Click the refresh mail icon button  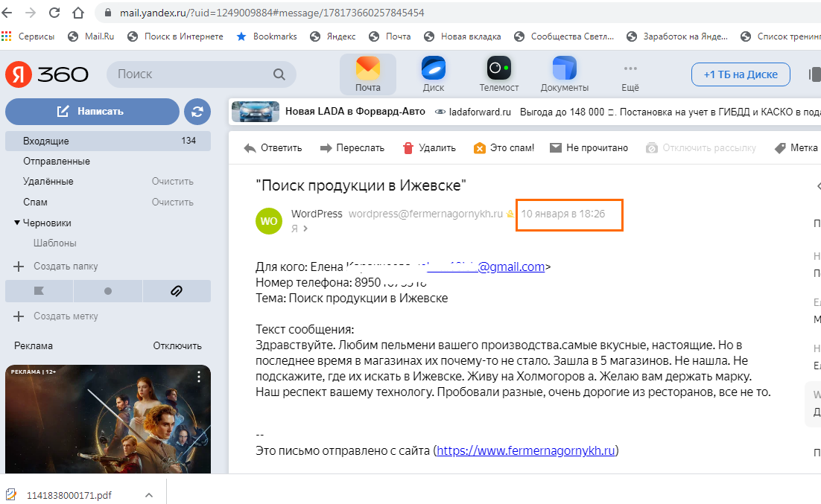click(x=197, y=112)
